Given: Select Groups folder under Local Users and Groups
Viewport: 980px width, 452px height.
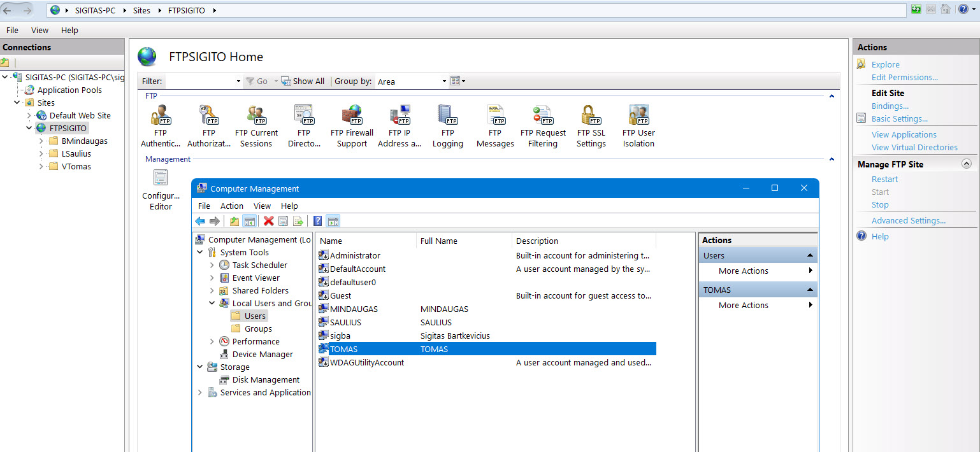Looking at the screenshot, I should click(258, 328).
